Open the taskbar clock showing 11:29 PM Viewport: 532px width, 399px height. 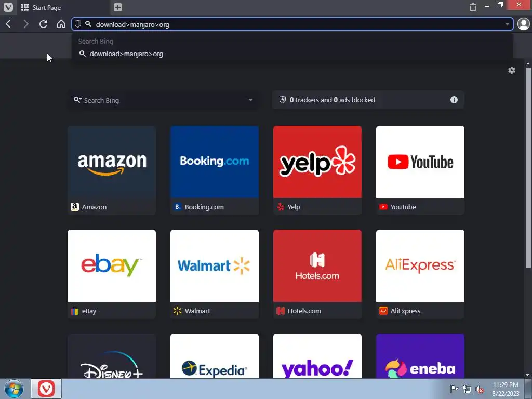(x=506, y=389)
